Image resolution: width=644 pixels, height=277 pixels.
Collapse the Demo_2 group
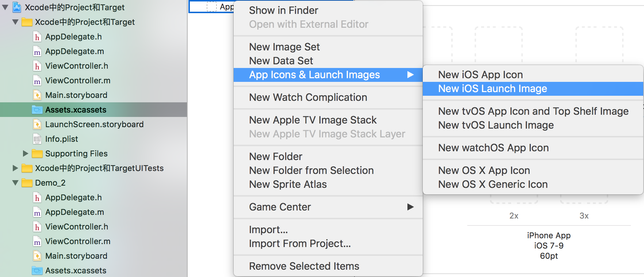15,183
